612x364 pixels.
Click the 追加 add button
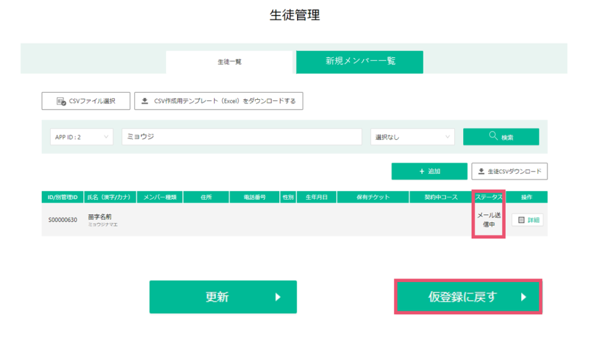[429, 172]
